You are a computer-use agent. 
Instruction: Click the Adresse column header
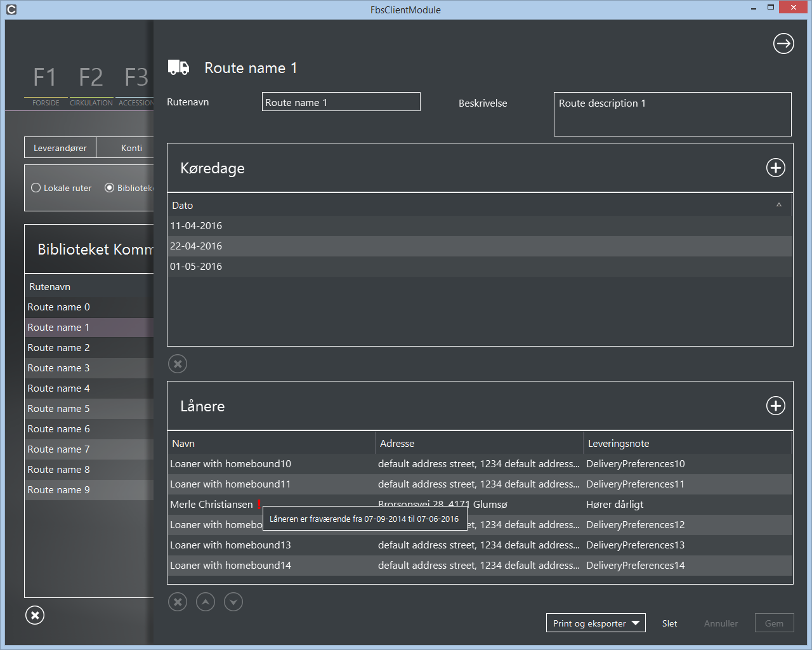(x=480, y=443)
